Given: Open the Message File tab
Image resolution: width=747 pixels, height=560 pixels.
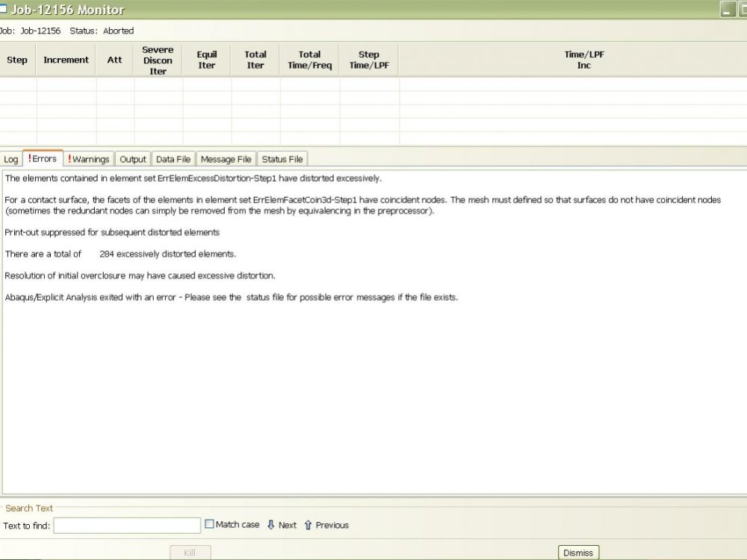Looking at the screenshot, I should coord(226,159).
